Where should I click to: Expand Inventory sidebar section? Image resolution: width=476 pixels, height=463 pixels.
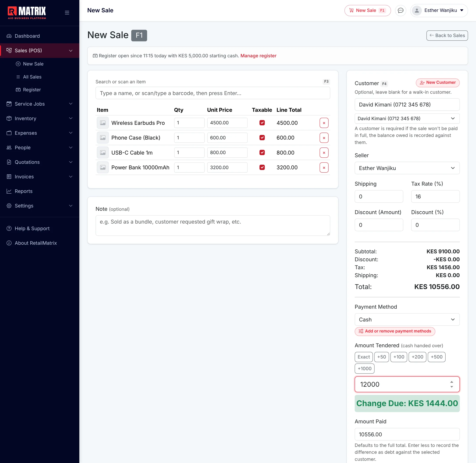[40, 118]
